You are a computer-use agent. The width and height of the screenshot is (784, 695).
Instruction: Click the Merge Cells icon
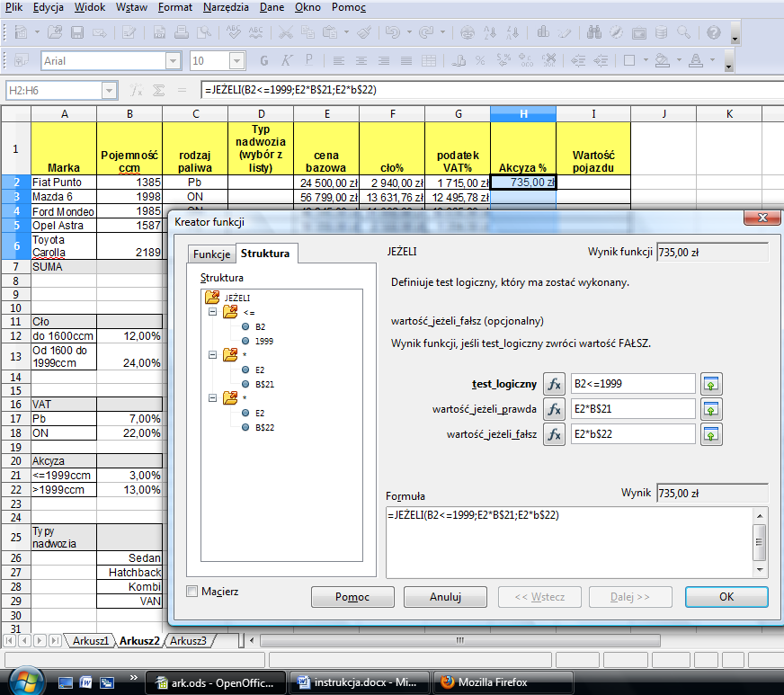429,61
